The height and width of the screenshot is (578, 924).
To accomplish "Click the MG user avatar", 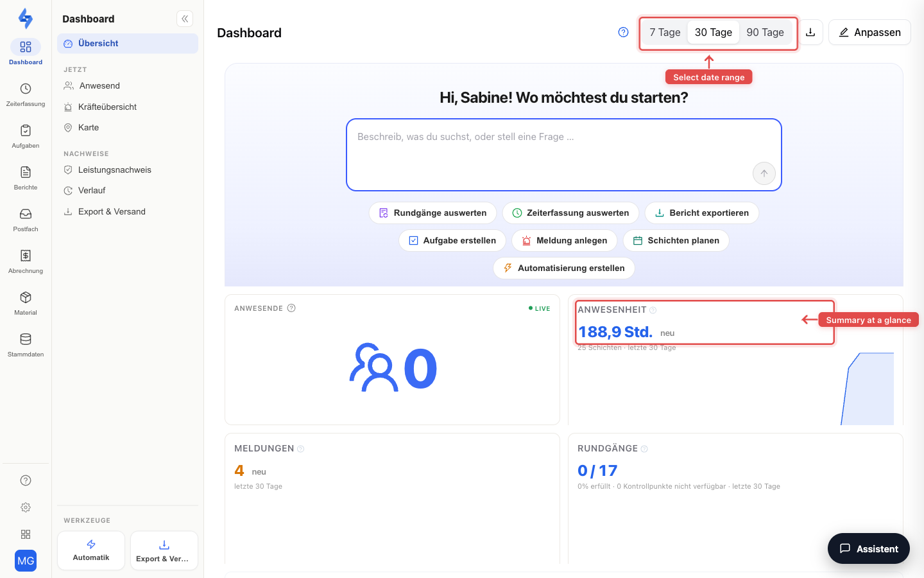I will click(x=26, y=561).
